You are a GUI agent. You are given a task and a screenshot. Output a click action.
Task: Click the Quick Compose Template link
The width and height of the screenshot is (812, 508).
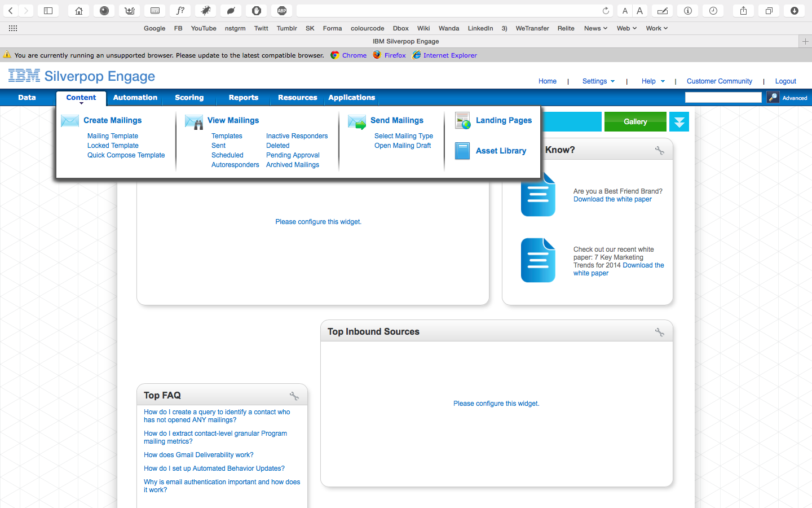point(126,155)
